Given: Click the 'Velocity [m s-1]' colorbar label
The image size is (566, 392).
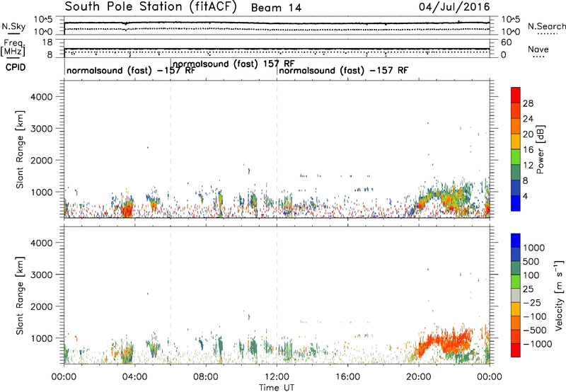Looking at the screenshot, I should (x=559, y=295).
